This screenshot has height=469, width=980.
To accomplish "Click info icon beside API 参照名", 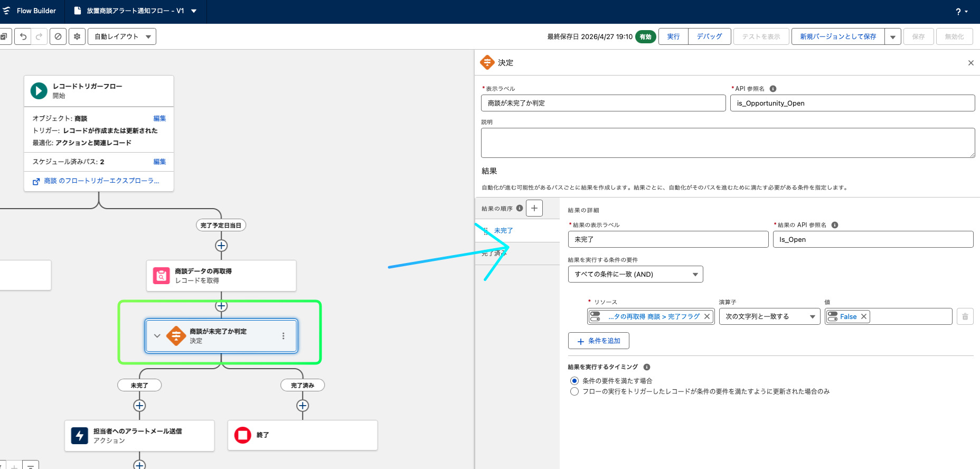I will point(773,89).
